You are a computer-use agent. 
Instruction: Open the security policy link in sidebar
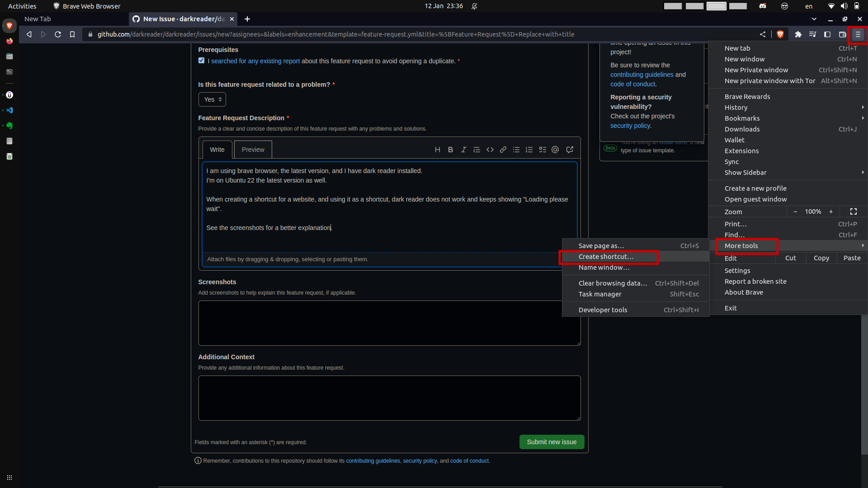click(x=630, y=126)
